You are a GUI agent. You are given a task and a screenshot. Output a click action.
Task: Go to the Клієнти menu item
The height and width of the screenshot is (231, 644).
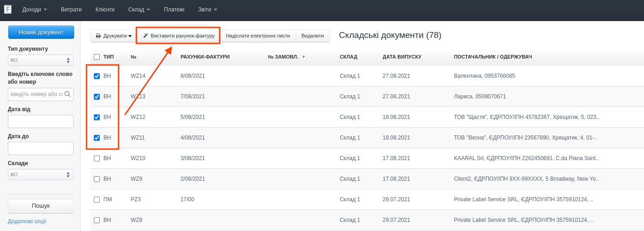tap(105, 10)
